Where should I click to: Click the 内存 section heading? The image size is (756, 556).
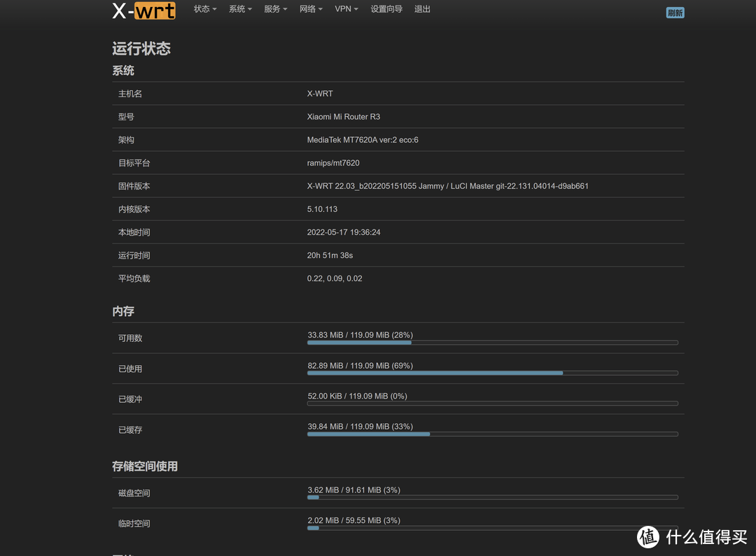click(x=123, y=311)
